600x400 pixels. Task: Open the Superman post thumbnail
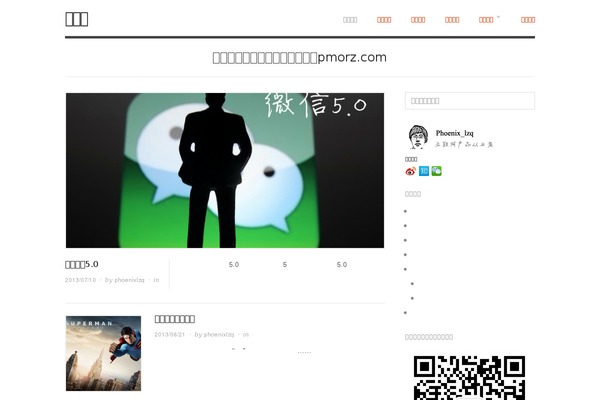[103, 353]
